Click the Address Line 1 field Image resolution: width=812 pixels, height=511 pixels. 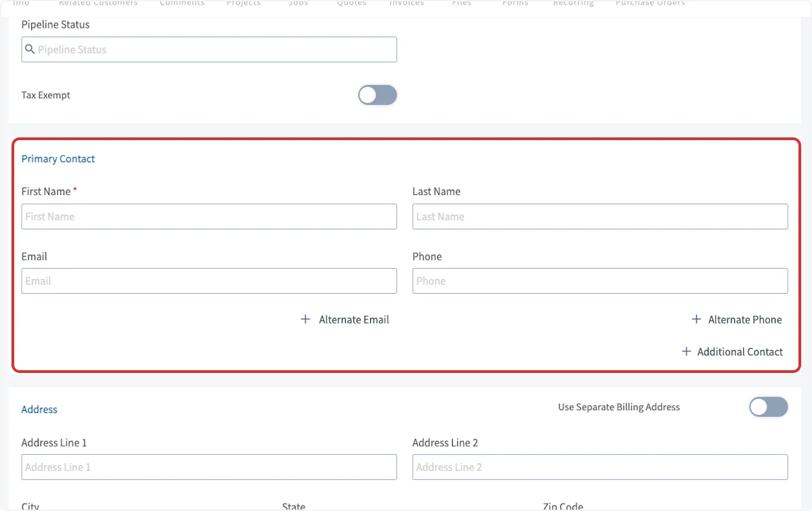point(209,467)
